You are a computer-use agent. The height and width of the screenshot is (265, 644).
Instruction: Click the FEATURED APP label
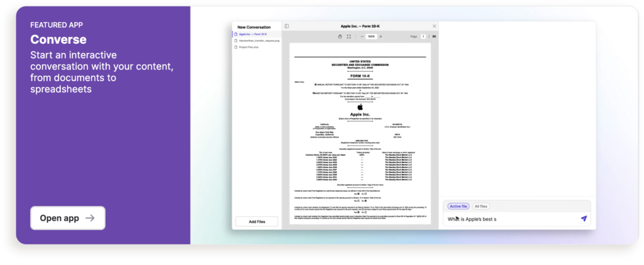tap(57, 25)
